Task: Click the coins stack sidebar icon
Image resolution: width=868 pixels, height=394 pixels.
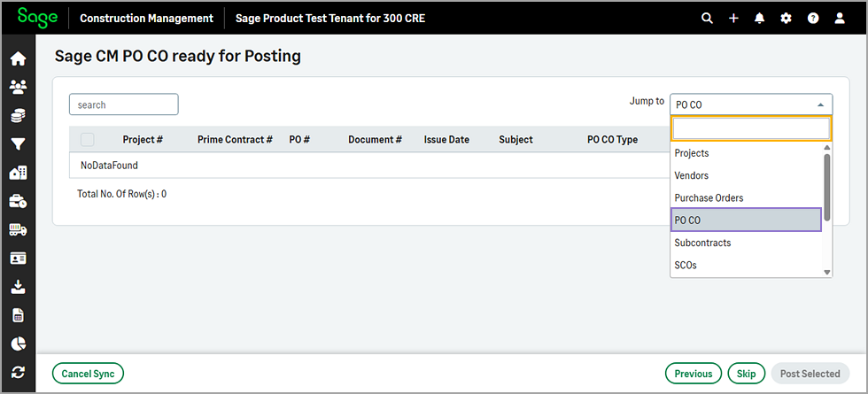Action: pos(19,116)
